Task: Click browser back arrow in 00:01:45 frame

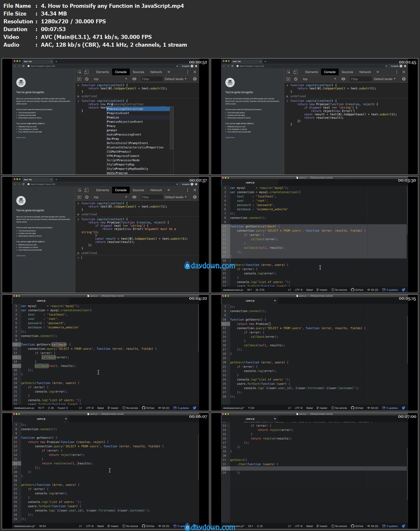Action: coord(224,66)
